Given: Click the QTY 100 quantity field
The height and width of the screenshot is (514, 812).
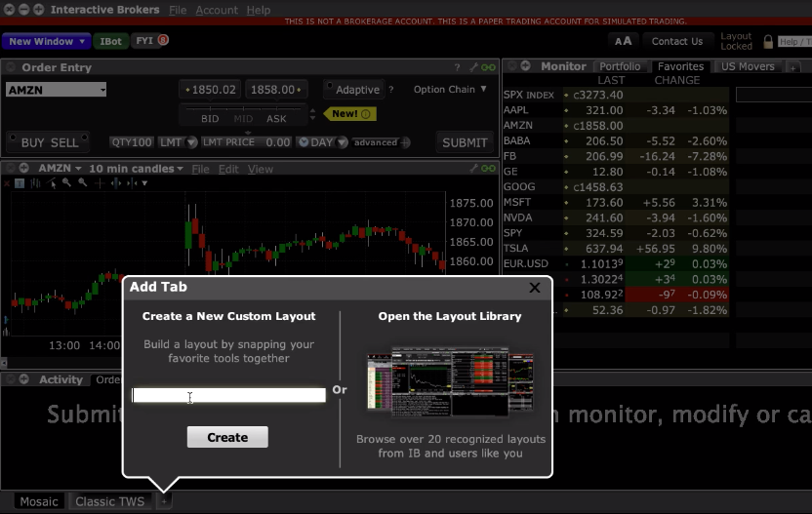Looking at the screenshot, I should [132, 142].
